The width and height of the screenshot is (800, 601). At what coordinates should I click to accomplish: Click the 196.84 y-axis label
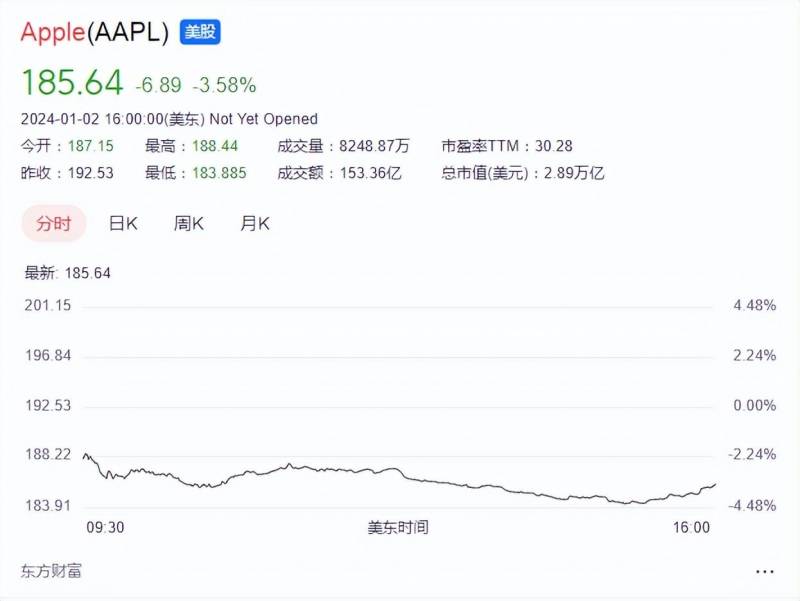(x=48, y=355)
